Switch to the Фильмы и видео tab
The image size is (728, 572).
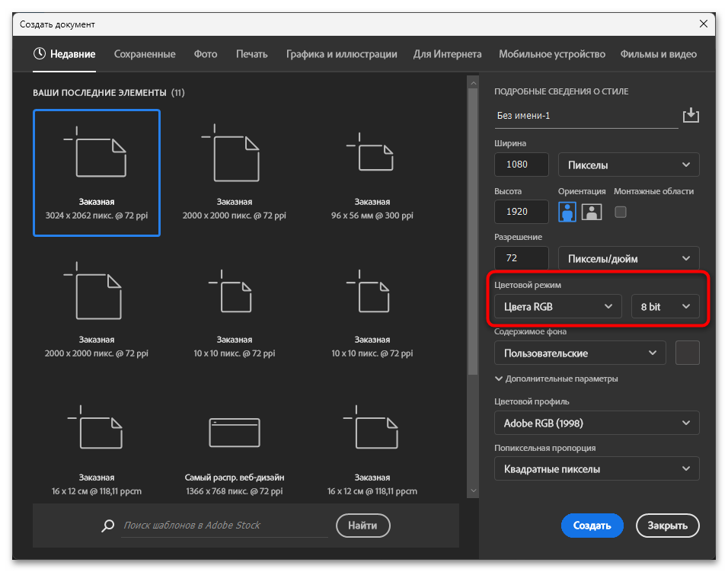point(659,54)
